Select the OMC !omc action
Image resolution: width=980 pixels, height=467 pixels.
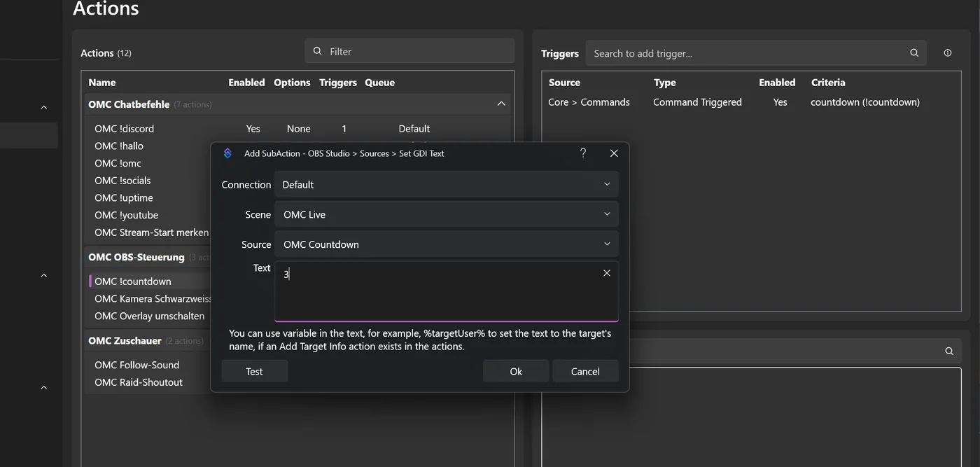[118, 163]
